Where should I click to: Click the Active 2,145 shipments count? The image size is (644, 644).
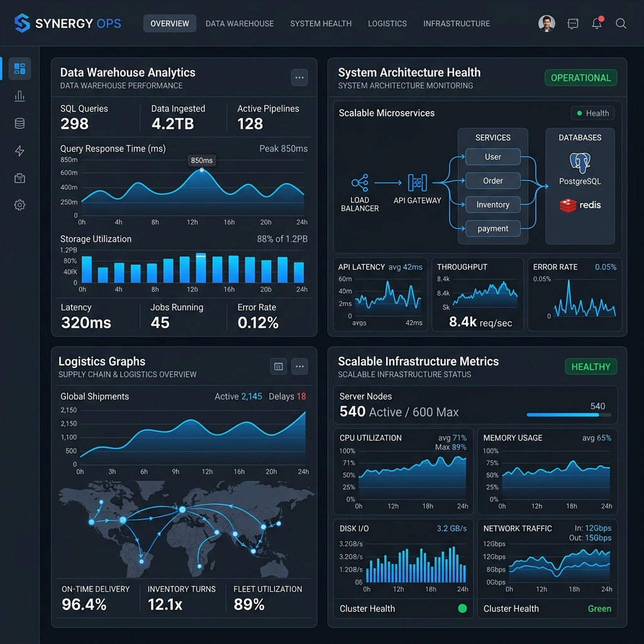(238, 396)
